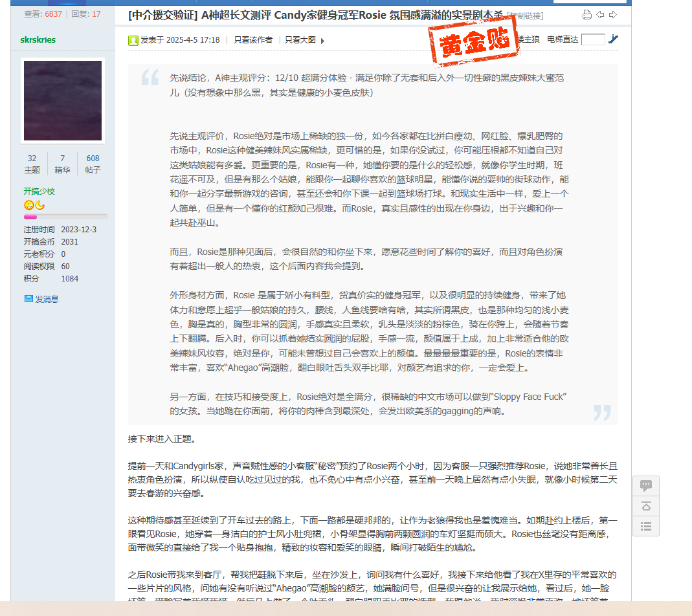This screenshot has height=616, width=692.
Task: Click the return to list icon
Action: 645,526
